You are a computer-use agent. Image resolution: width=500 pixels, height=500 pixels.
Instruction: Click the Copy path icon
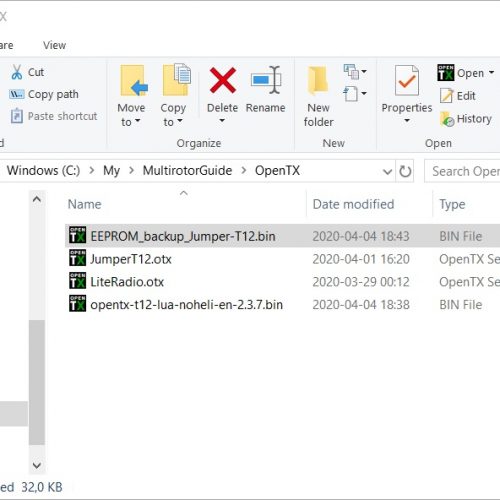pyautogui.click(x=16, y=94)
